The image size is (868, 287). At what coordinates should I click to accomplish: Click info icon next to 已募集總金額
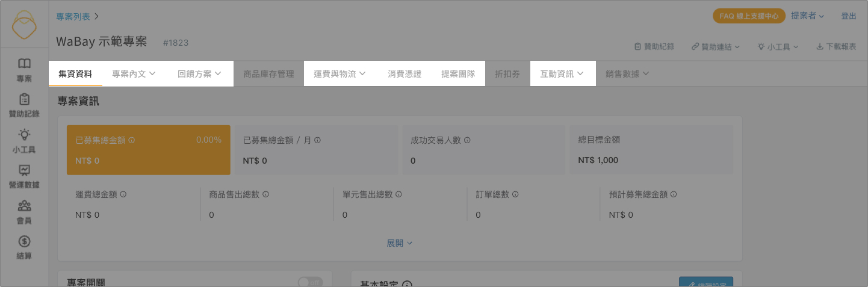click(x=131, y=140)
